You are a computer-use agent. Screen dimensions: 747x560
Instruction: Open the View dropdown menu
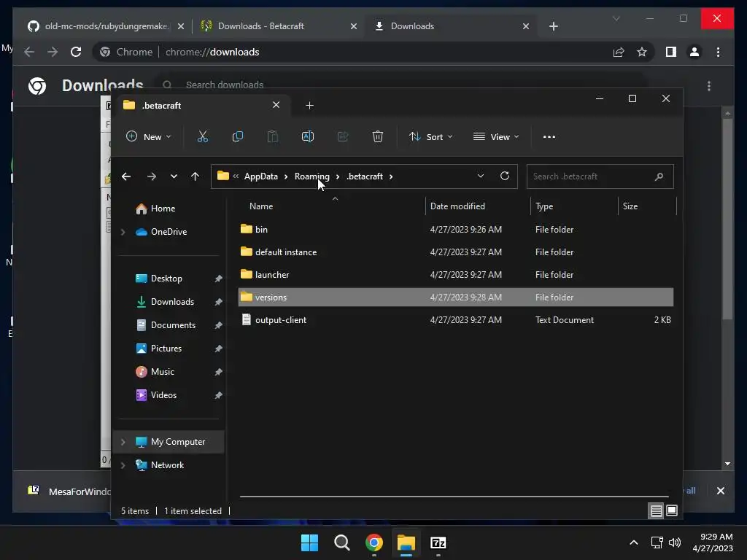496,136
